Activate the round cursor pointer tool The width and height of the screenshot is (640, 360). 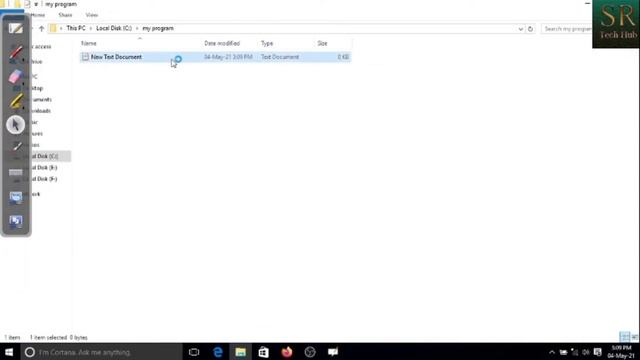16,124
